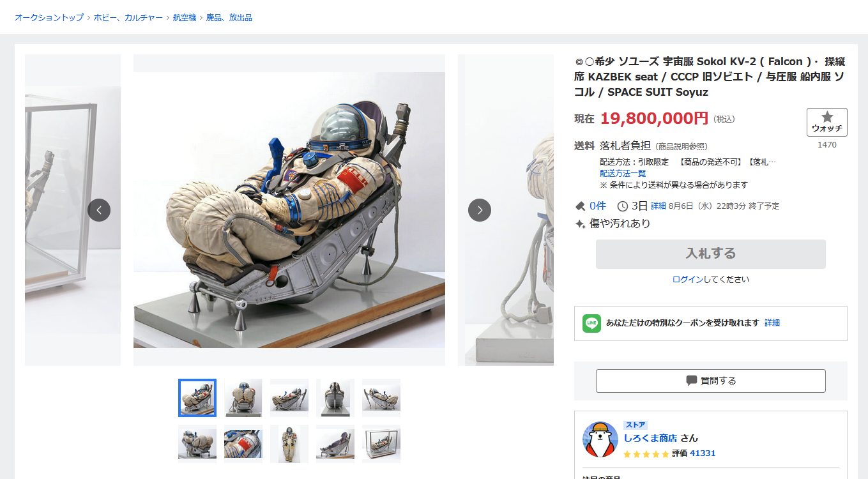
Task: Click the 質問する question button
Action: click(711, 381)
